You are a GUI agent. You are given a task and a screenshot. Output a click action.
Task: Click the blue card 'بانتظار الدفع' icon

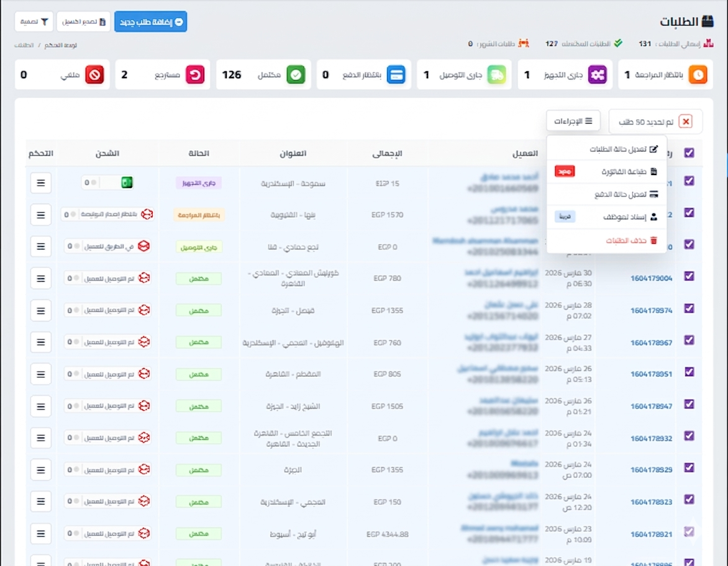click(x=396, y=74)
